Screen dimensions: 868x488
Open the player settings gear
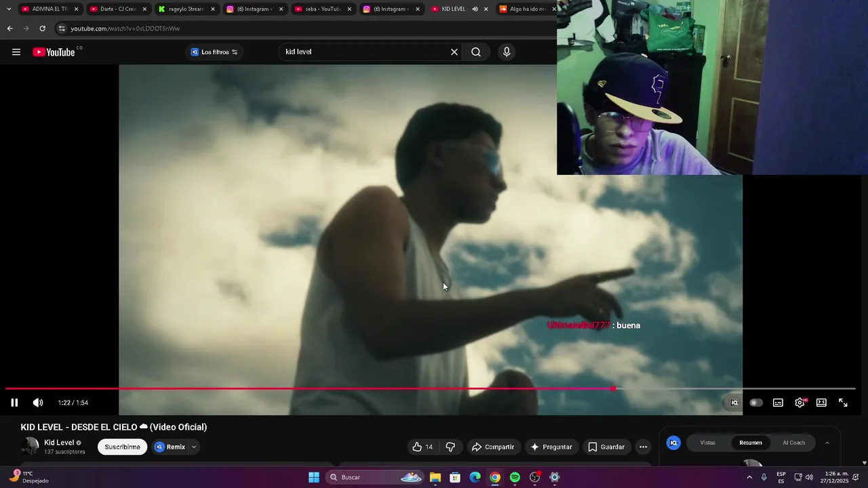pos(800,403)
